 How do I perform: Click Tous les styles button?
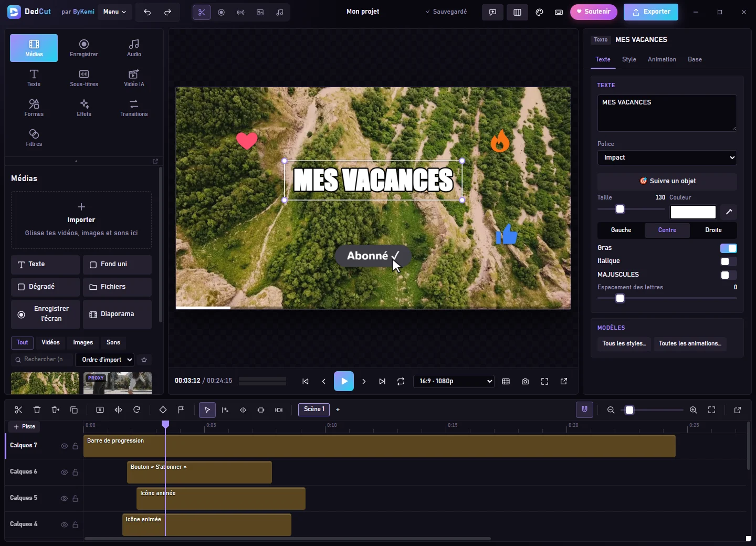[x=624, y=344]
